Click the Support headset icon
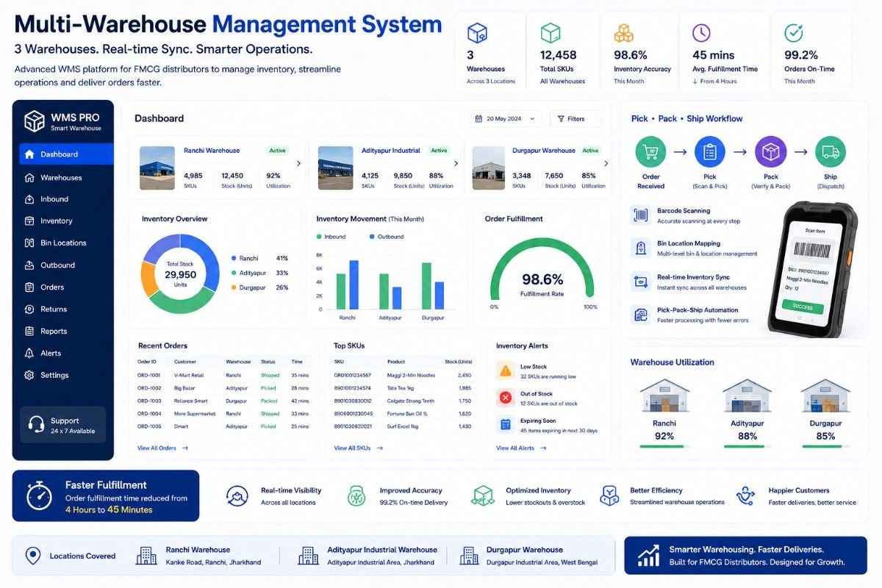The height and width of the screenshot is (588, 882). click(35, 425)
